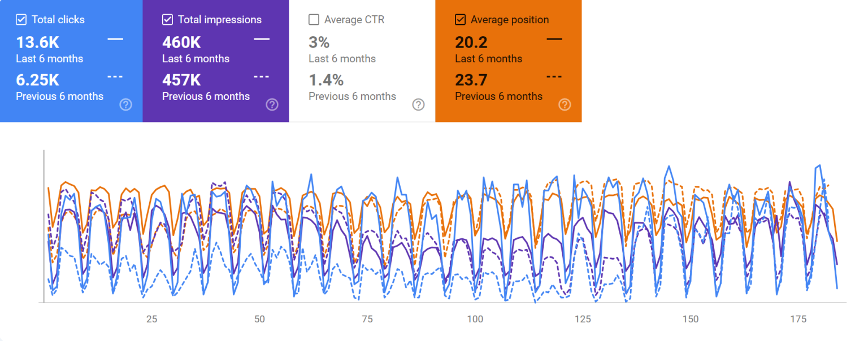Toggle the Total impressions checkbox

pyautogui.click(x=167, y=19)
